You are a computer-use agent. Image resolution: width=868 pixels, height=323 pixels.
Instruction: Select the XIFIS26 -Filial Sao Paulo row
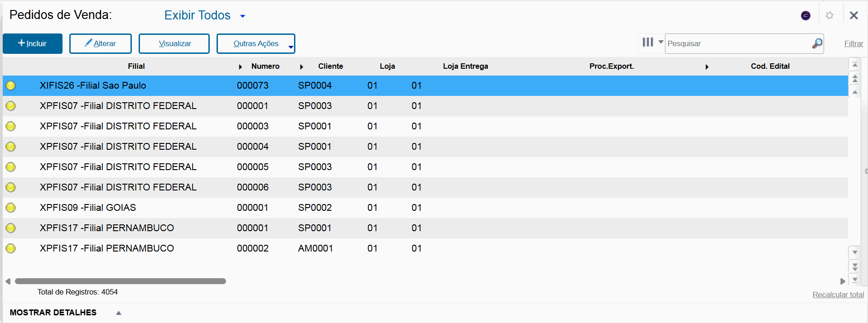point(425,85)
